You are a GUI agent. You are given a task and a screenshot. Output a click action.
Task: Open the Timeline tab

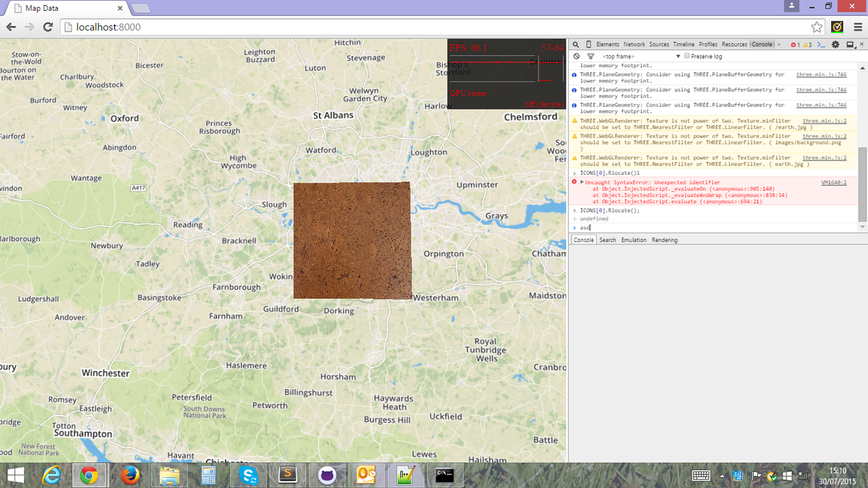[684, 45]
